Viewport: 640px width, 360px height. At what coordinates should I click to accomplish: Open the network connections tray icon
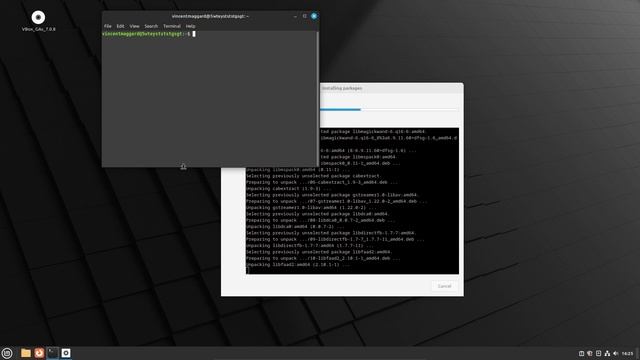[x=607, y=353]
